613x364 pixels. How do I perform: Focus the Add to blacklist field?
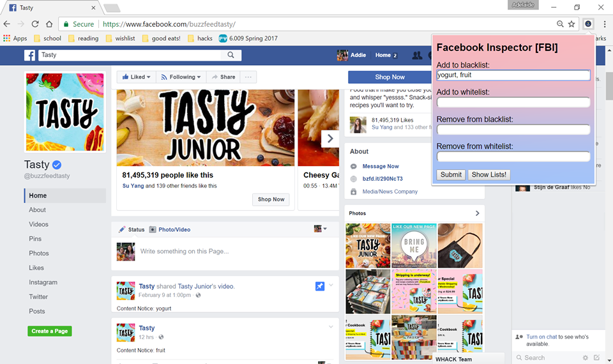[513, 75]
